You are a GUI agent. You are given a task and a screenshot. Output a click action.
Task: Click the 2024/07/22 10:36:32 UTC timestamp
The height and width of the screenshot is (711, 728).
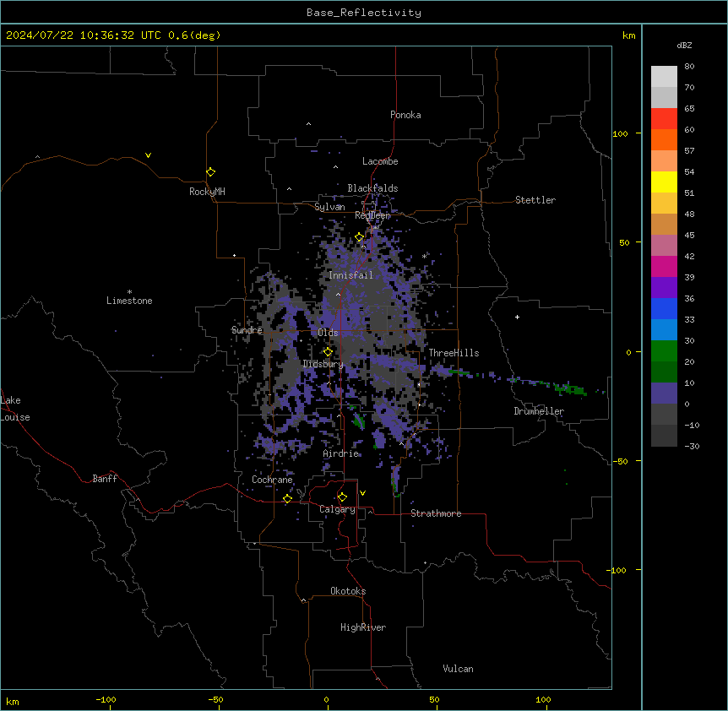(x=84, y=35)
